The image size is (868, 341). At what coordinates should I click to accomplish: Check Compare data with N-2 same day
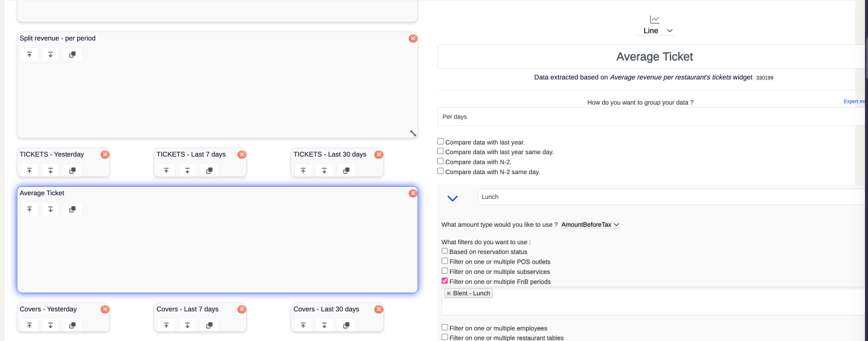[440, 171]
